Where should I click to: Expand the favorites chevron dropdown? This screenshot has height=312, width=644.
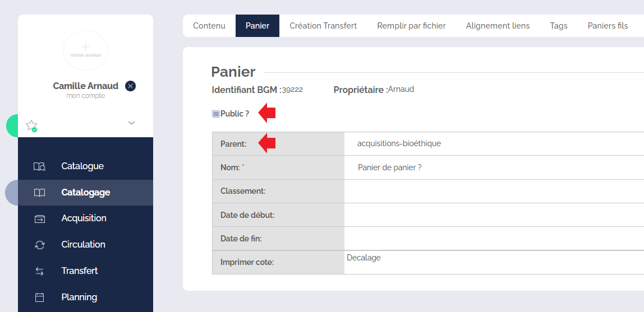131,123
